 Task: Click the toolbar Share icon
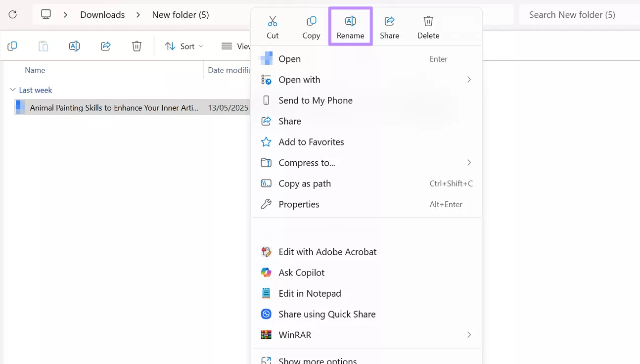tap(105, 46)
